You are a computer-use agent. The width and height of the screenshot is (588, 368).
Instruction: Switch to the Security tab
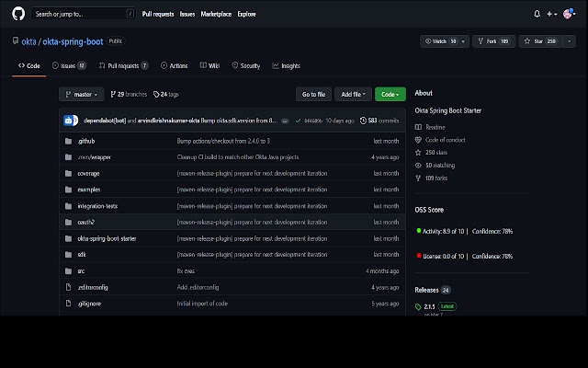246,65
